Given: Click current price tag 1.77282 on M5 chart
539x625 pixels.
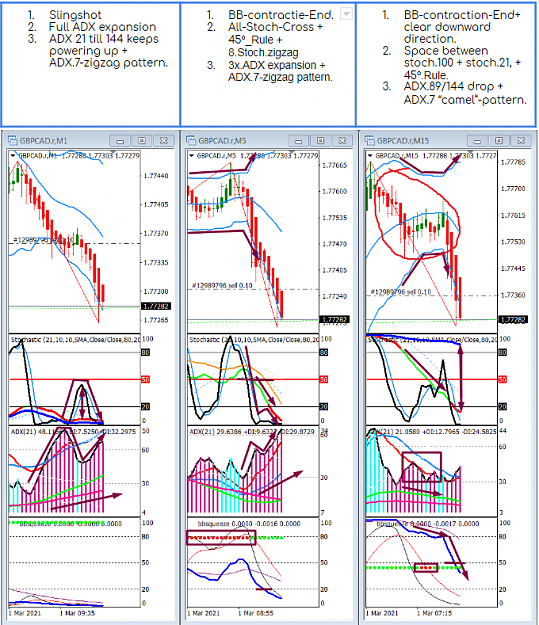Looking at the screenshot, I should click(x=334, y=319).
